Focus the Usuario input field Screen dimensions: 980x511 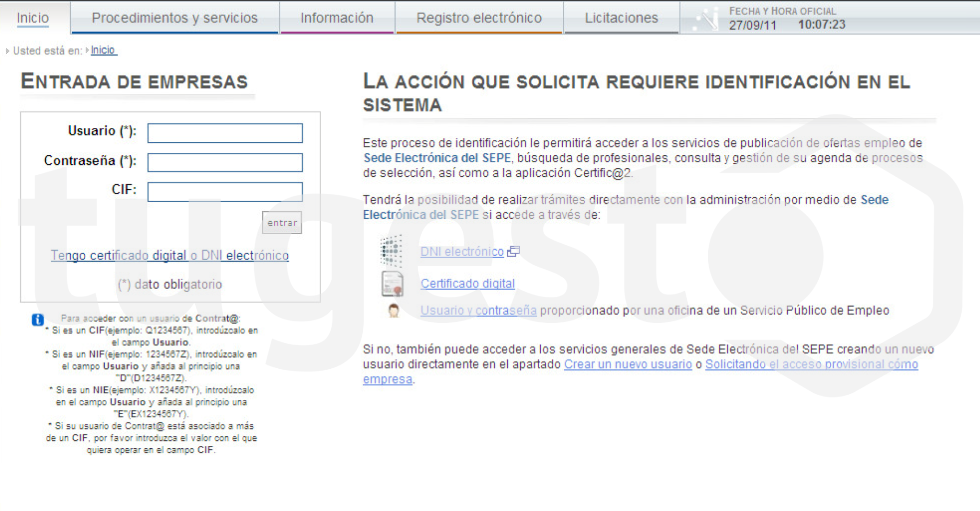225,133
